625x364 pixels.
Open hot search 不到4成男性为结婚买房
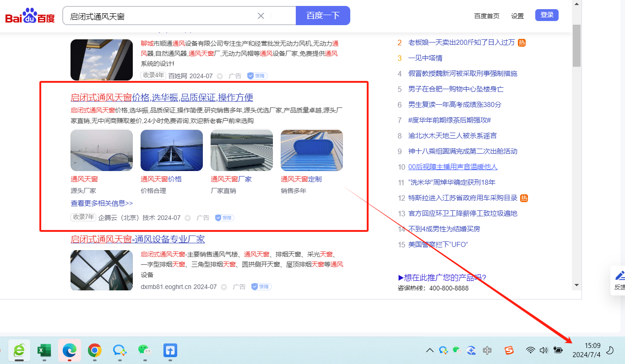click(x=444, y=229)
